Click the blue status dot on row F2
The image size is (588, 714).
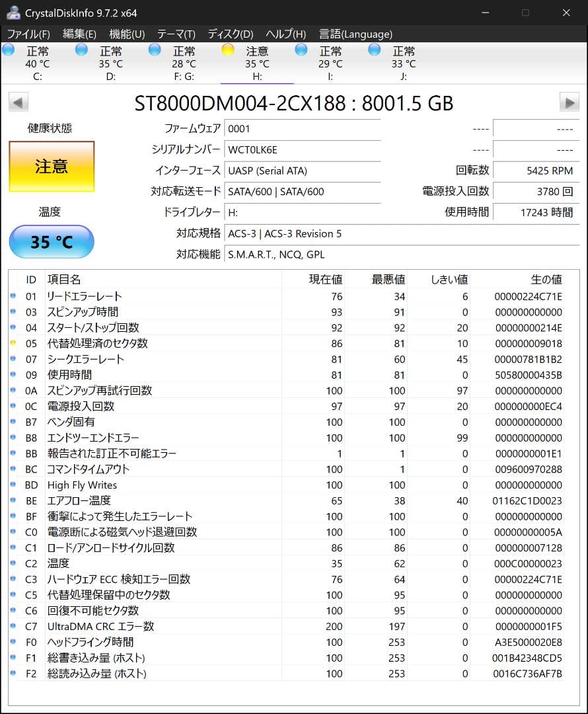13,673
